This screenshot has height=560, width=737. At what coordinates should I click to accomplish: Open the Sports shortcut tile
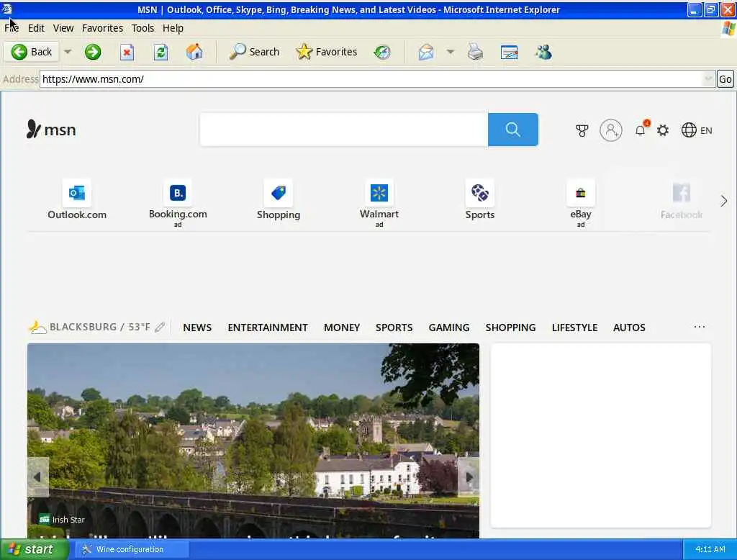click(480, 200)
